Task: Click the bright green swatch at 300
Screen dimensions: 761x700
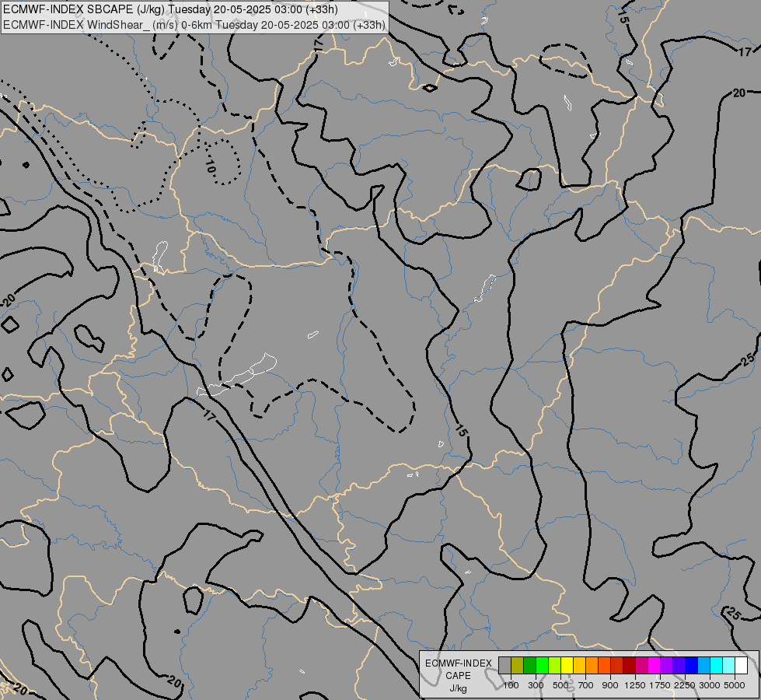Action: click(x=542, y=666)
